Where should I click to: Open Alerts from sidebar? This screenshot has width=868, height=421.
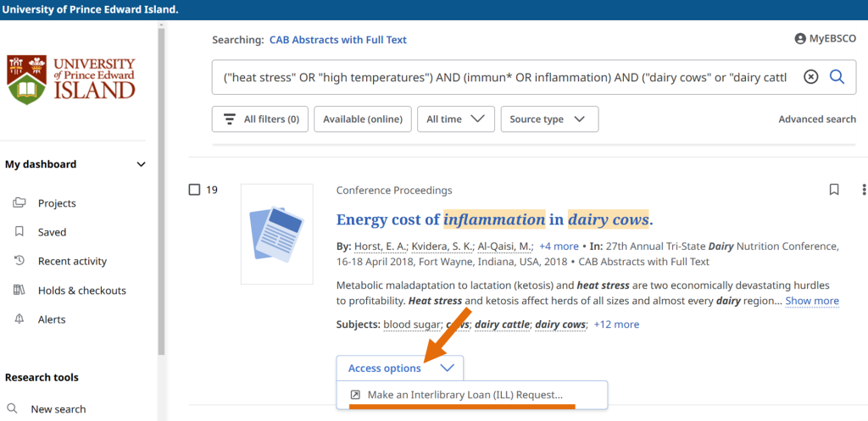click(52, 319)
